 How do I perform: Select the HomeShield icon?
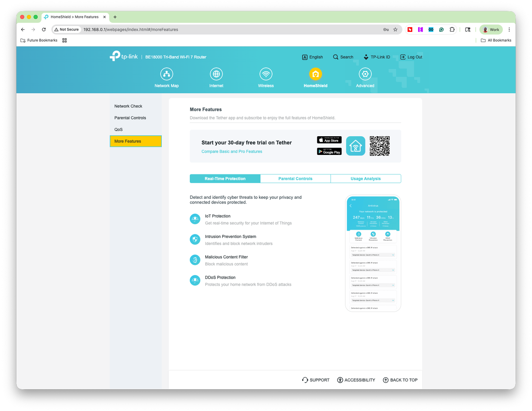[x=316, y=74]
